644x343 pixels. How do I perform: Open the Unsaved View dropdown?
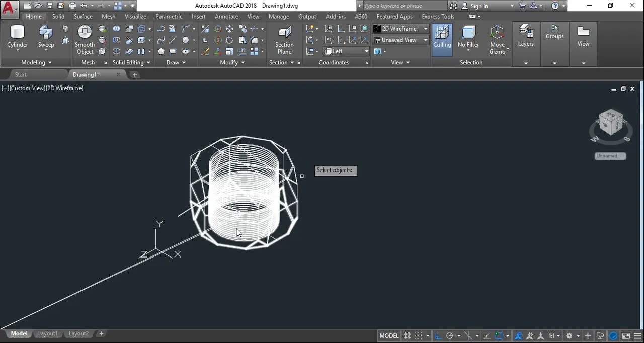click(x=400, y=40)
